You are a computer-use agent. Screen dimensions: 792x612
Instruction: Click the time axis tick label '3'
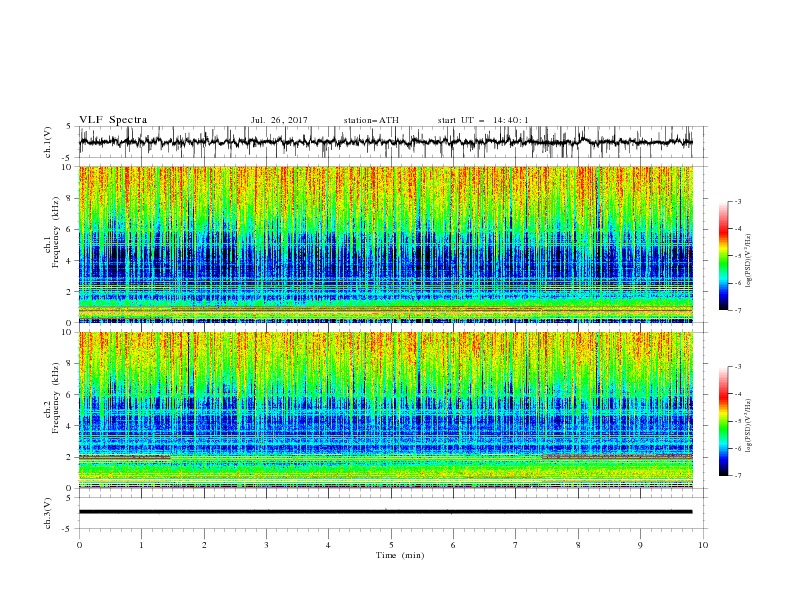coord(266,545)
